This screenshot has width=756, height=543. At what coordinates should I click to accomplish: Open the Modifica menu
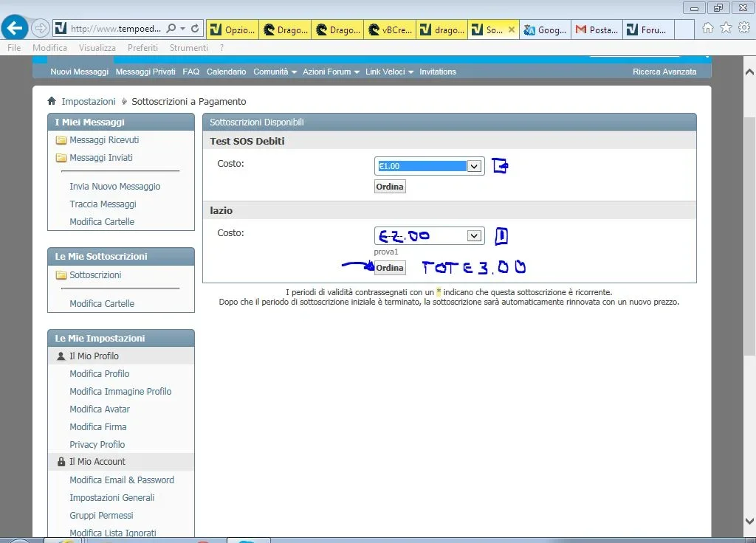pos(49,48)
